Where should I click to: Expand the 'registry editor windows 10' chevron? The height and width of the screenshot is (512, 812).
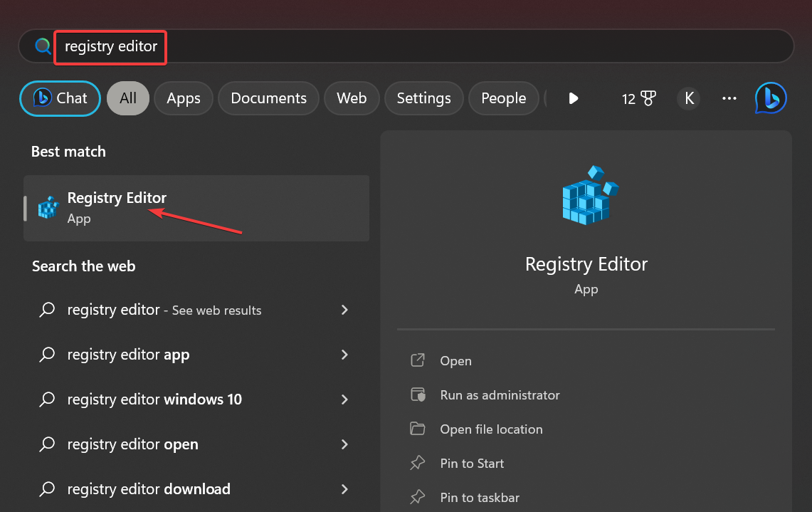click(x=344, y=399)
